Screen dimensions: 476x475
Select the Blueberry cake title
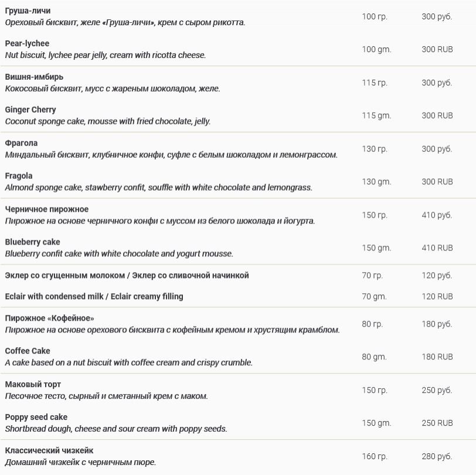tap(32, 242)
